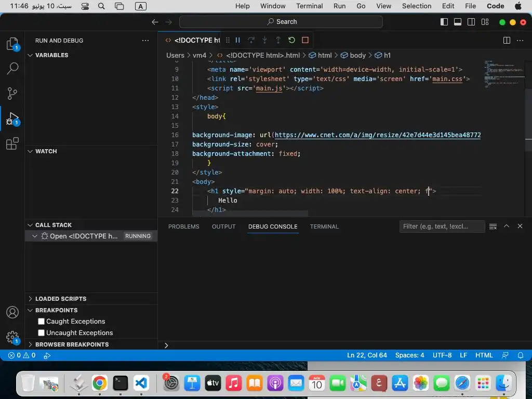Open the Selection menu in the menu bar
This screenshot has width=532, height=399.
point(416,6)
